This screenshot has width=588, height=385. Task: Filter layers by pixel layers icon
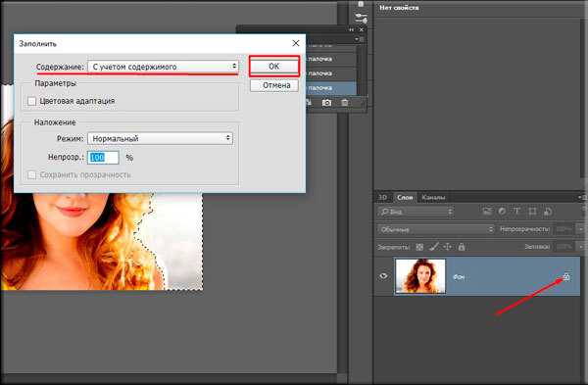(487, 212)
